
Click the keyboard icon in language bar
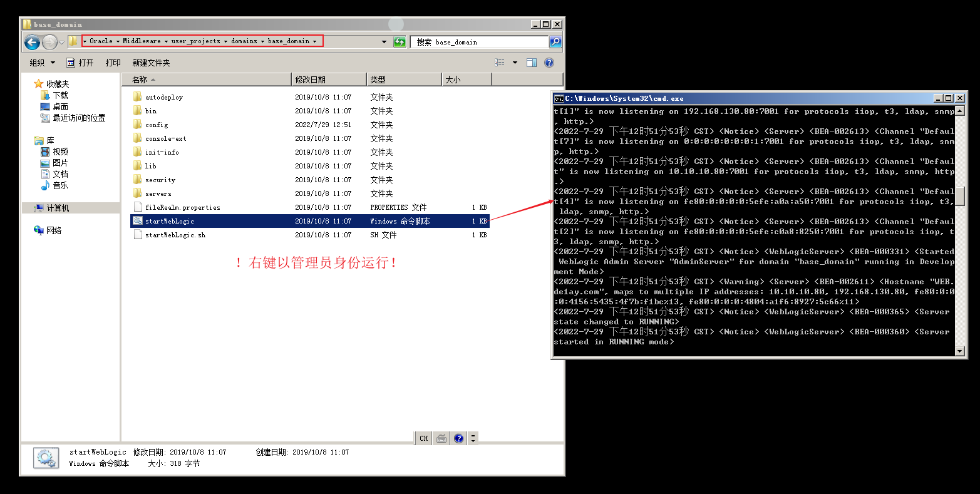click(x=441, y=438)
